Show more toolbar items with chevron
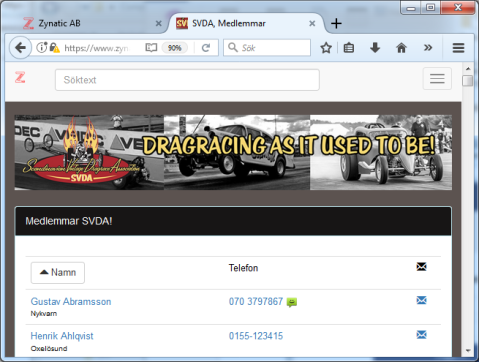 tap(428, 48)
